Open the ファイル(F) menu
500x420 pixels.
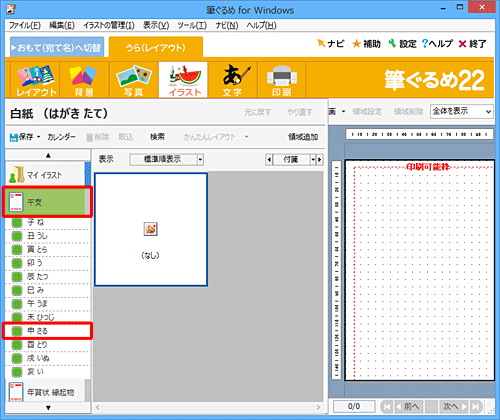click(x=24, y=25)
